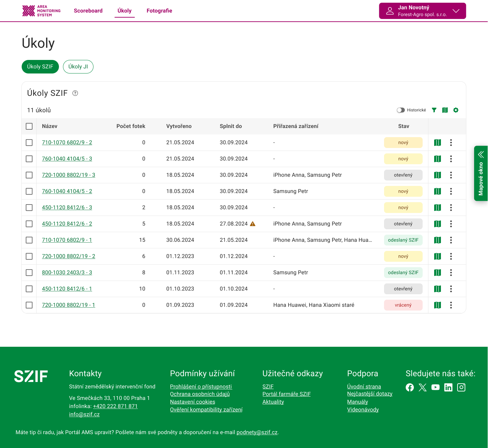
Task: Switch to the Úkoly JI tab
Action: 78,67
